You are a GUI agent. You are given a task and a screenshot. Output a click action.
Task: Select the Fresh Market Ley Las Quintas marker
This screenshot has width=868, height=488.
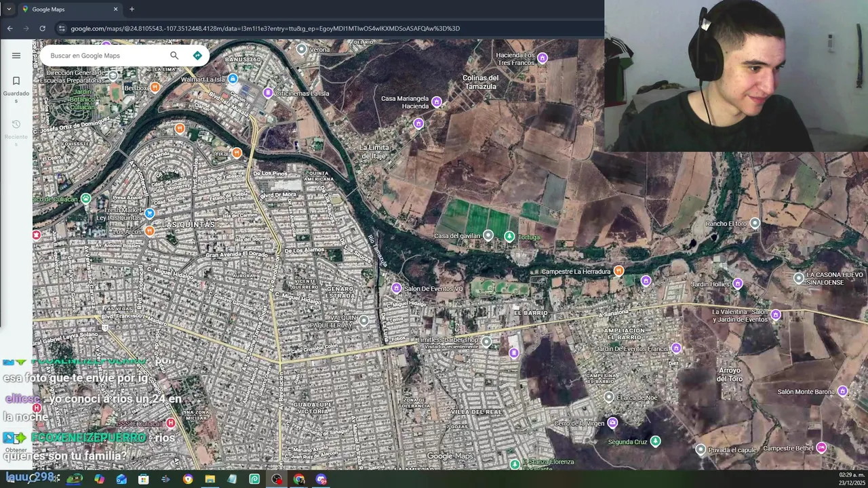click(x=150, y=213)
